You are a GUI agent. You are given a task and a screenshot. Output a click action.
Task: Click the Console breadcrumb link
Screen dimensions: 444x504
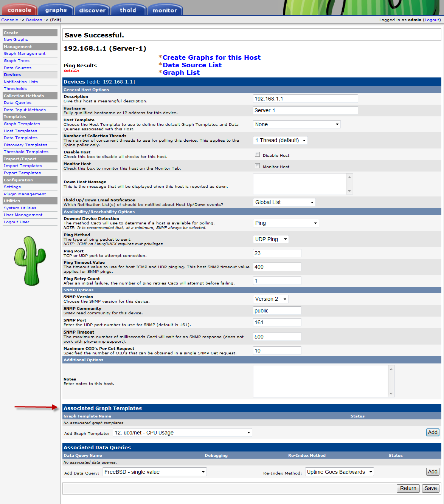(x=10, y=20)
